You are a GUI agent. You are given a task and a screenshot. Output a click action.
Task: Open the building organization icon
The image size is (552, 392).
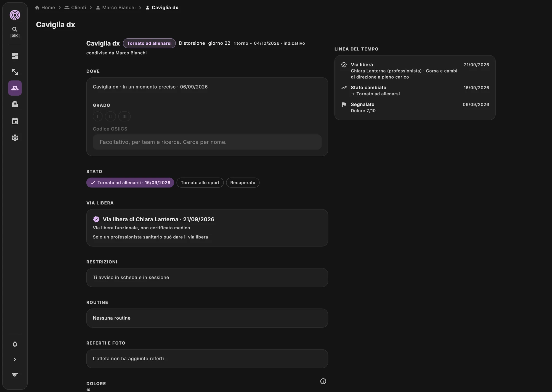15,104
